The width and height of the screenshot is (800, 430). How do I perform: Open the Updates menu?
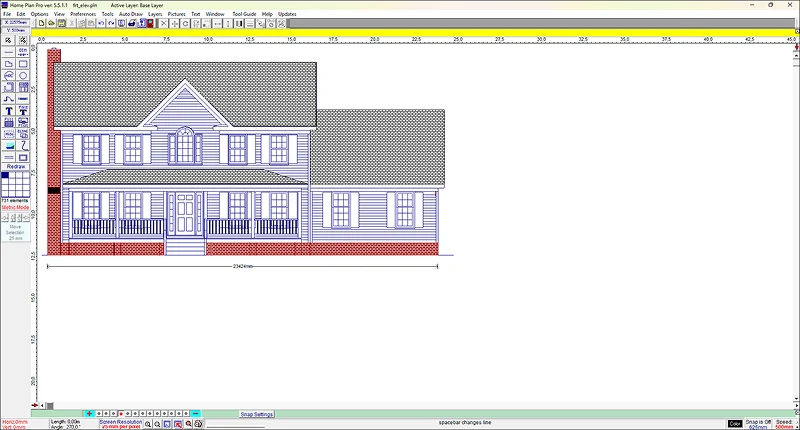[287, 14]
